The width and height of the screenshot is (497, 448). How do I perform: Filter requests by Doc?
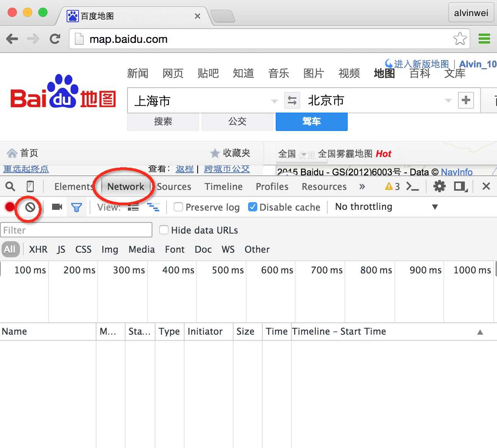[203, 249]
